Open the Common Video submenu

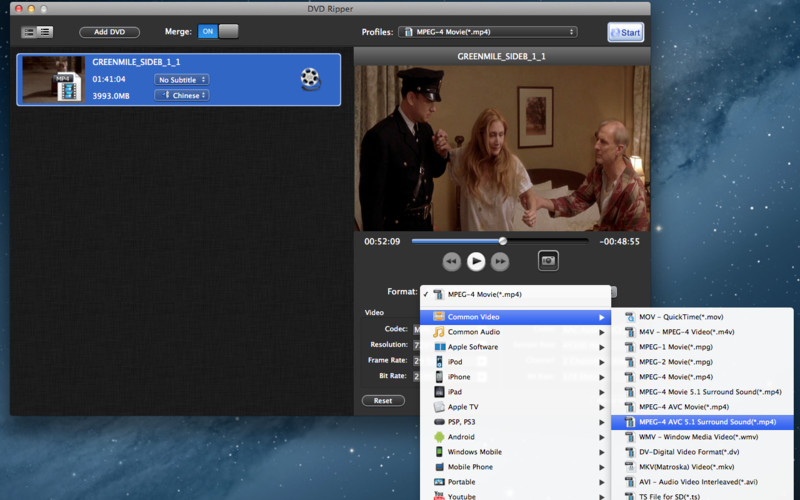click(515, 317)
